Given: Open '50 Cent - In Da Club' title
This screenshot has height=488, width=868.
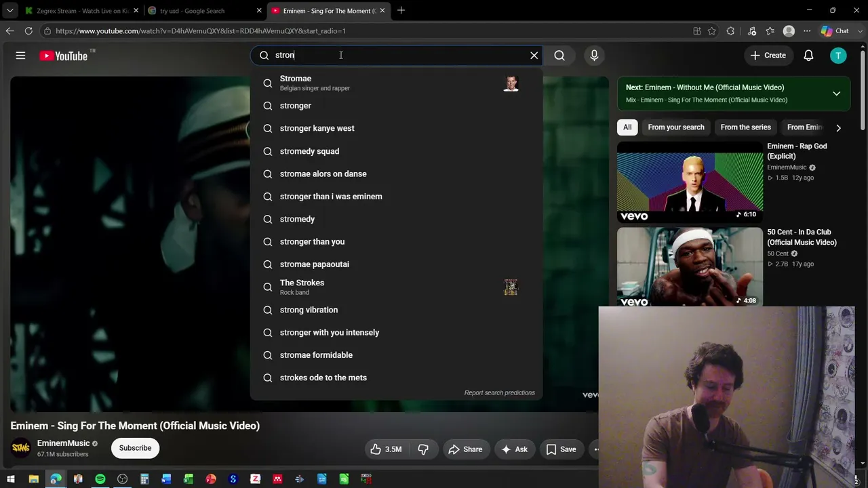Looking at the screenshot, I should [x=802, y=237].
